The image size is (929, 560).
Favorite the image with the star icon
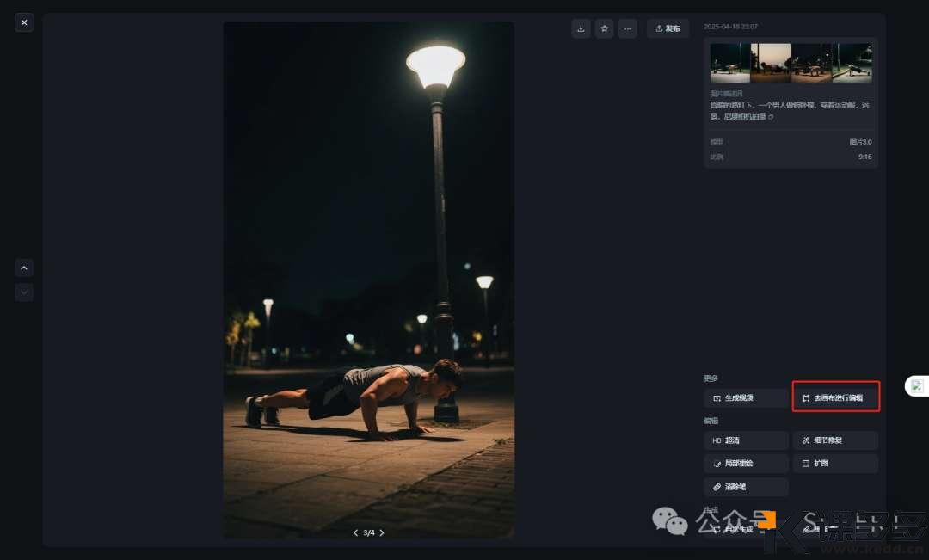click(x=605, y=28)
